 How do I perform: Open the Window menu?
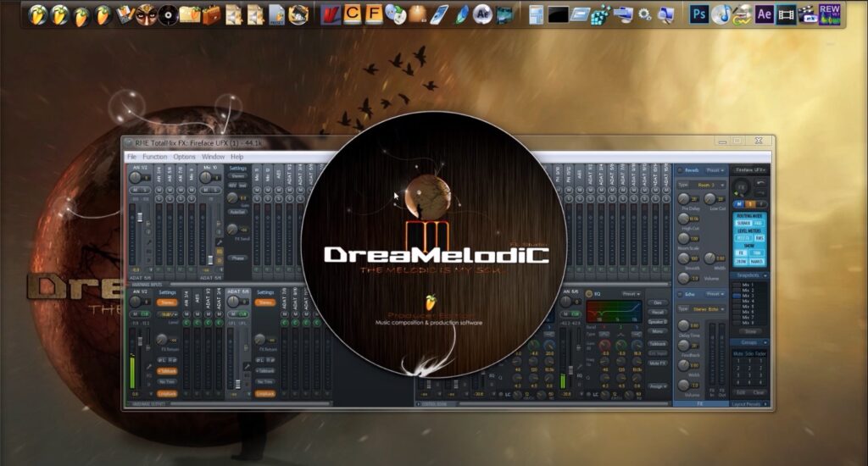click(x=213, y=157)
